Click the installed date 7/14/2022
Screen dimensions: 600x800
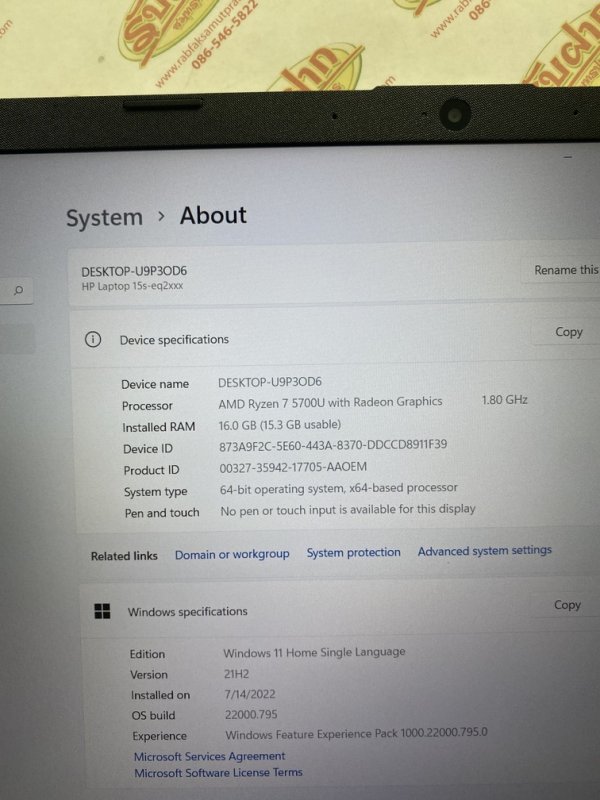[250, 694]
